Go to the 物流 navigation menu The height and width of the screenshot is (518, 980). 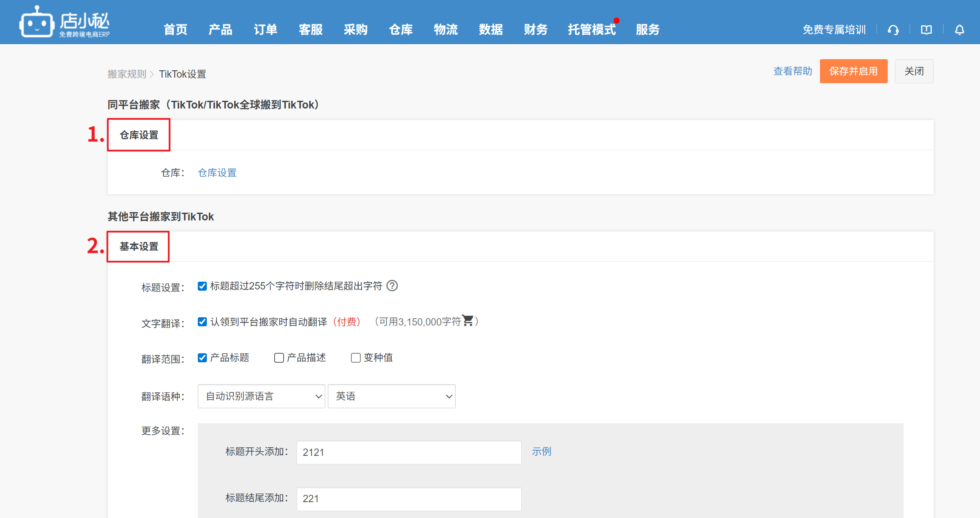[445, 30]
